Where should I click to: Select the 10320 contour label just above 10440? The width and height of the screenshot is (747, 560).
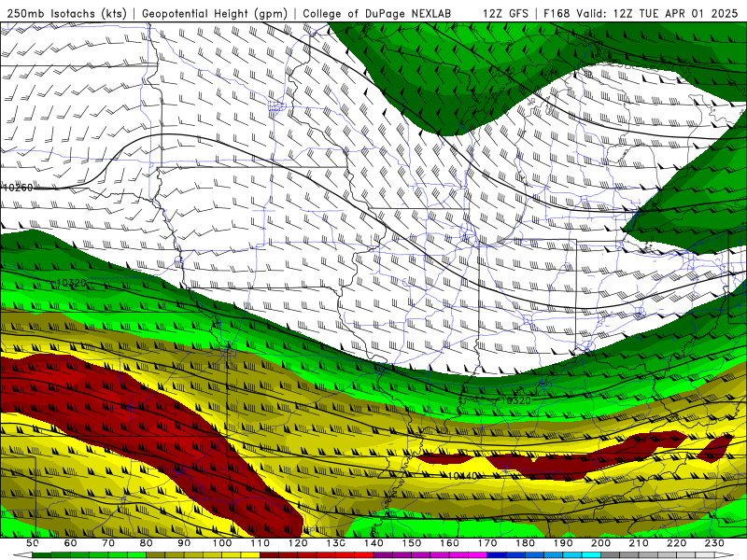pyautogui.click(x=516, y=401)
